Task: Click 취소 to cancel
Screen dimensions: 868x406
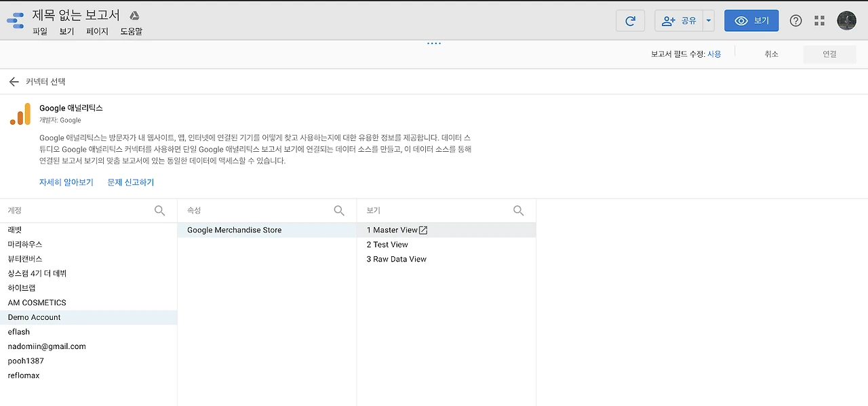Action: (771, 54)
